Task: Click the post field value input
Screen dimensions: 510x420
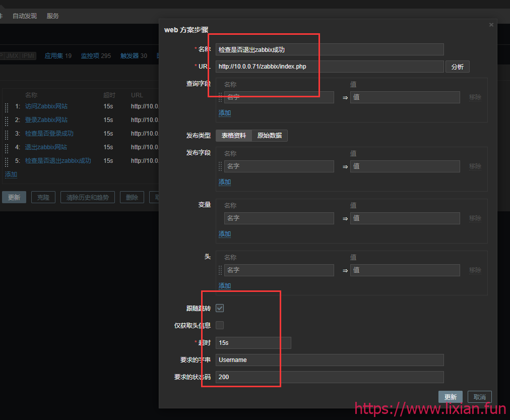Action: coord(405,166)
